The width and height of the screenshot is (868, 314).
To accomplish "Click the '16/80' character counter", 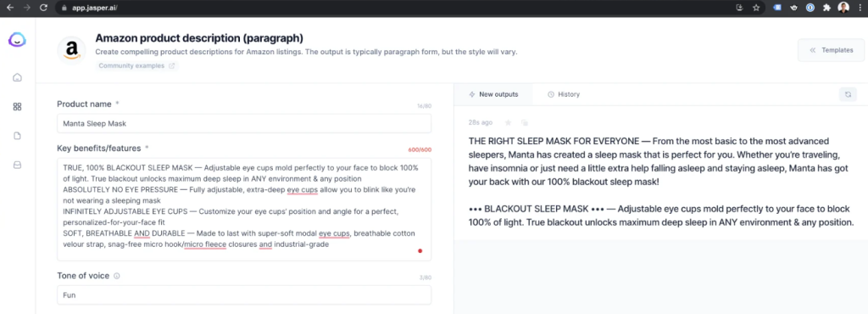I will click(x=424, y=105).
